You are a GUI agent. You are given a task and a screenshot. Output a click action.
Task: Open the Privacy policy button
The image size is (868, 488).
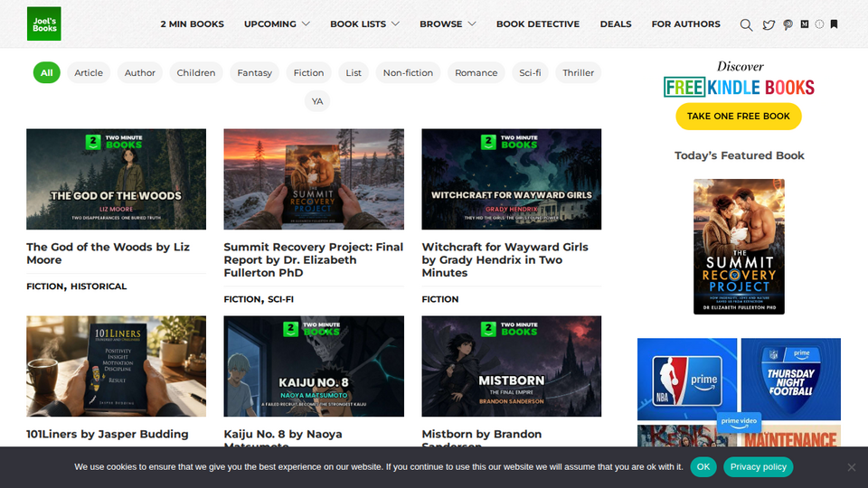759,467
